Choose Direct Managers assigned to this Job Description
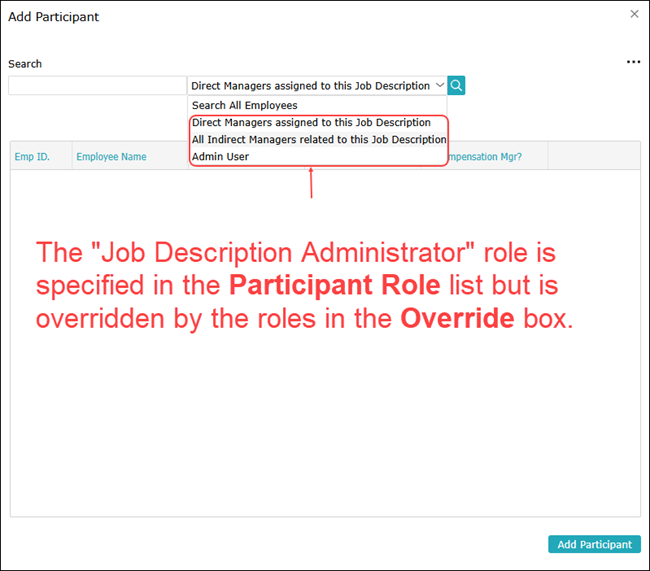The width and height of the screenshot is (650, 571). coord(311,123)
